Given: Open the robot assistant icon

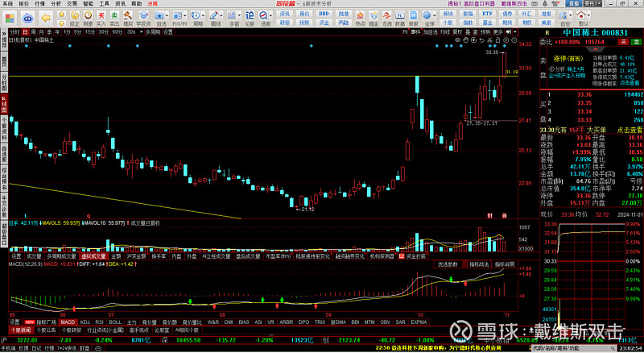Looking at the screenshot, I should click(x=27, y=18).
